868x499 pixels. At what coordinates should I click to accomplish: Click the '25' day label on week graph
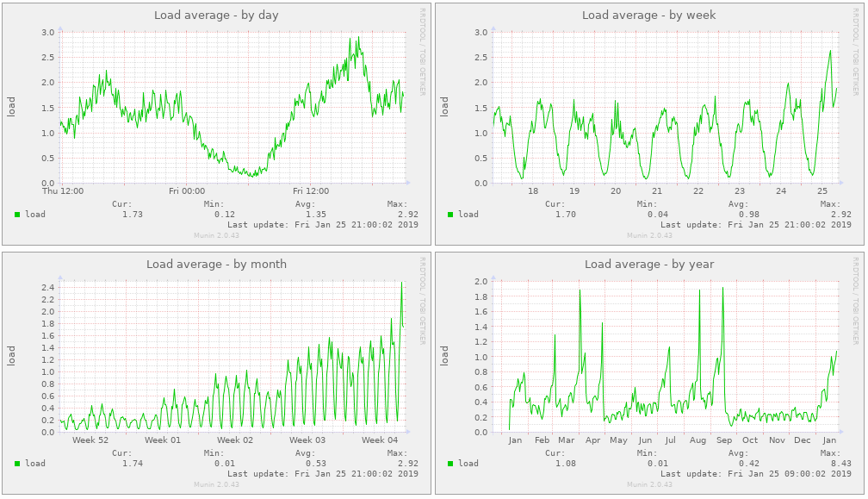click(x=822, y=191)
